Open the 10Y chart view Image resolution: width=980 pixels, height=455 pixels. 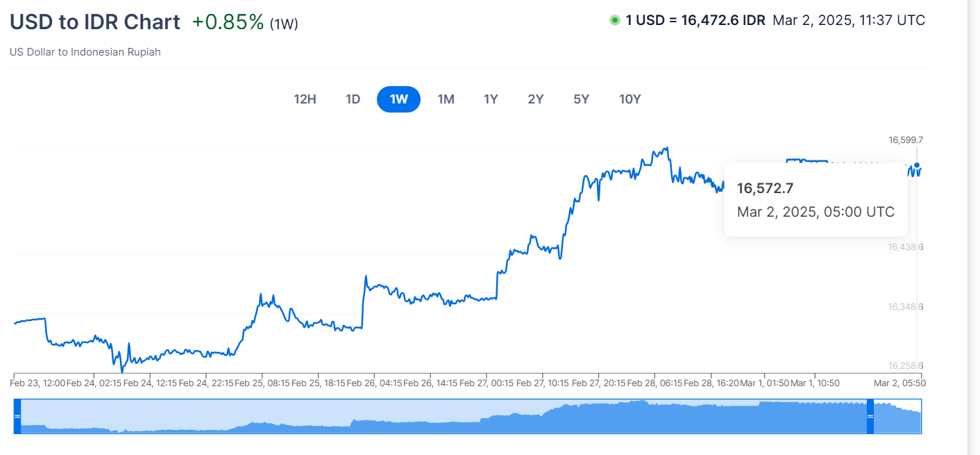coord(630,99)
